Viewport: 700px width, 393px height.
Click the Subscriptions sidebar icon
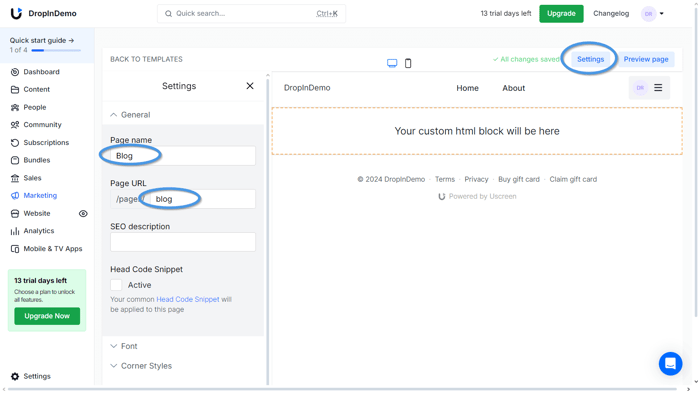tap(15, 142)
